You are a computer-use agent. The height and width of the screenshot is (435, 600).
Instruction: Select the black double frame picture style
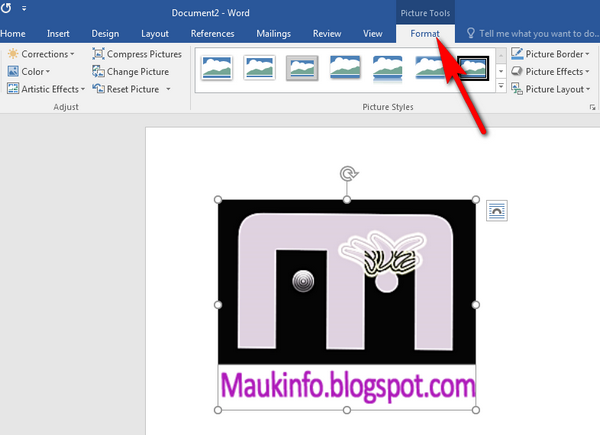(x=473, y=68)
